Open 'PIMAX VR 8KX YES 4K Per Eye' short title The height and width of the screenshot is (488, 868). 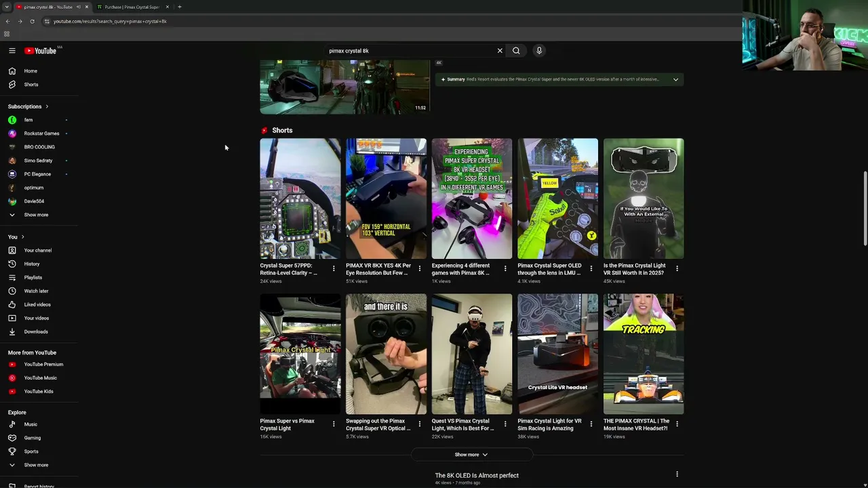click(x=378, y=269)
